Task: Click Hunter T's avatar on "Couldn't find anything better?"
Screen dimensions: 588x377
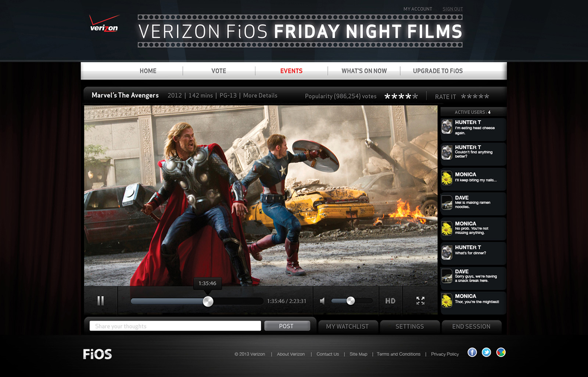Action: coord(447,152)
